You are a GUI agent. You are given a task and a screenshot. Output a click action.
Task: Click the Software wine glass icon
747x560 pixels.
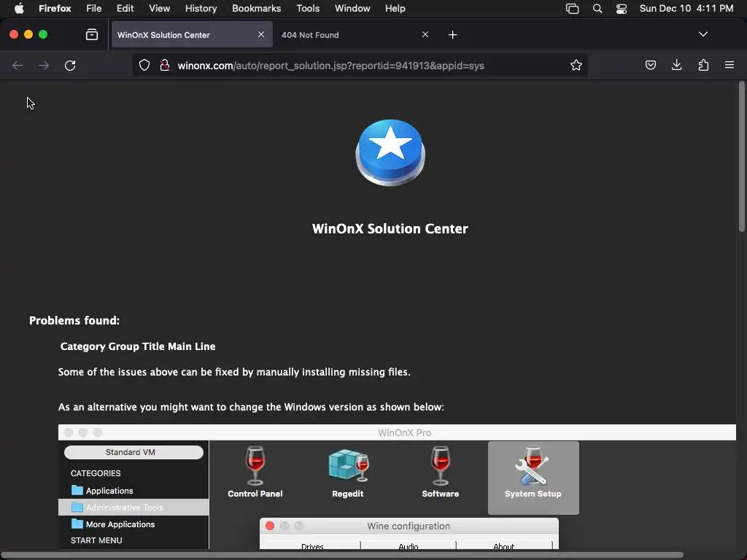[x=440, y=466]
